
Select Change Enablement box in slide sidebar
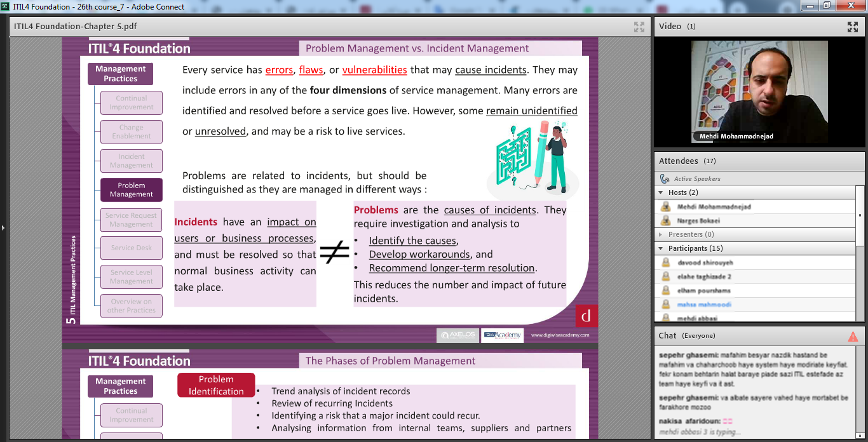tap(132, 132)
